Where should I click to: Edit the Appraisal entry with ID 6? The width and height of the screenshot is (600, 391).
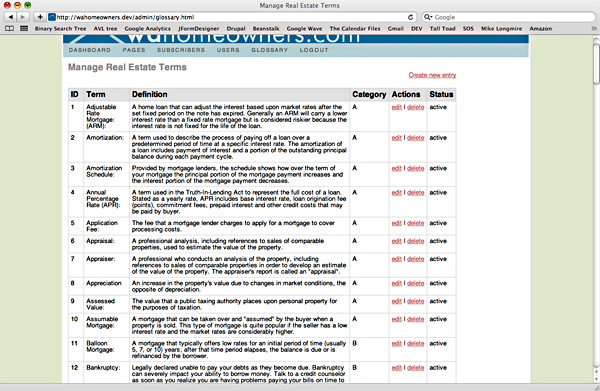[396, 241]
